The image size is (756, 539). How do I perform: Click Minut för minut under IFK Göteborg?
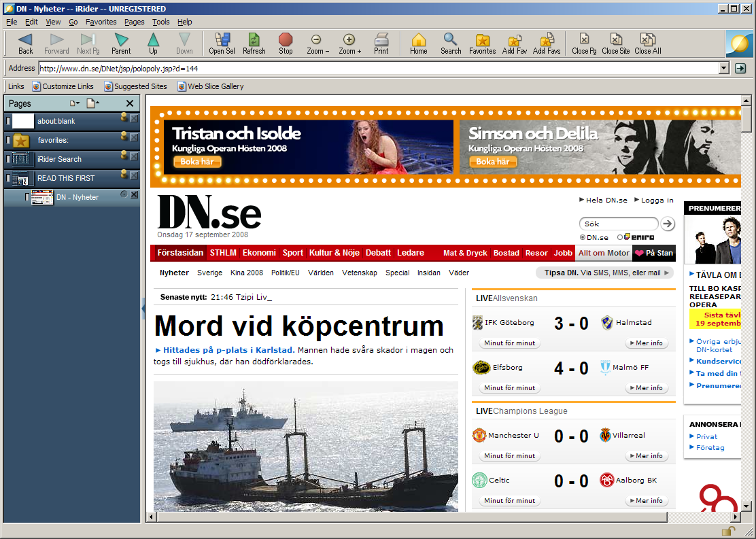pyautogui.click(x=510, y=343)
